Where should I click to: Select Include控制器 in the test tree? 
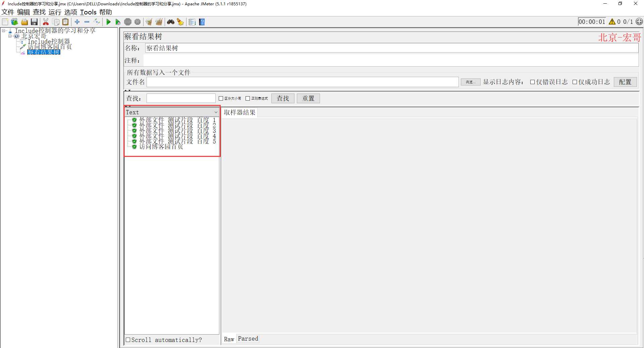[x=49, y=42]
